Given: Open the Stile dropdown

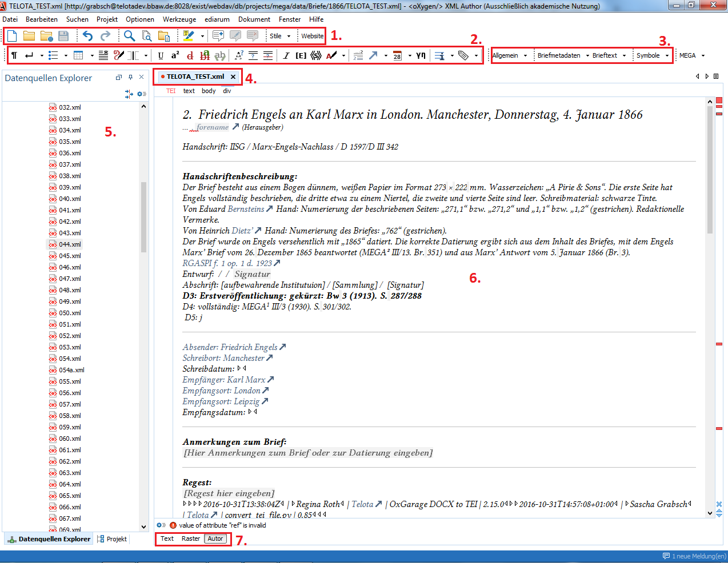Looking at the screenshot, I should coord(279,36).
